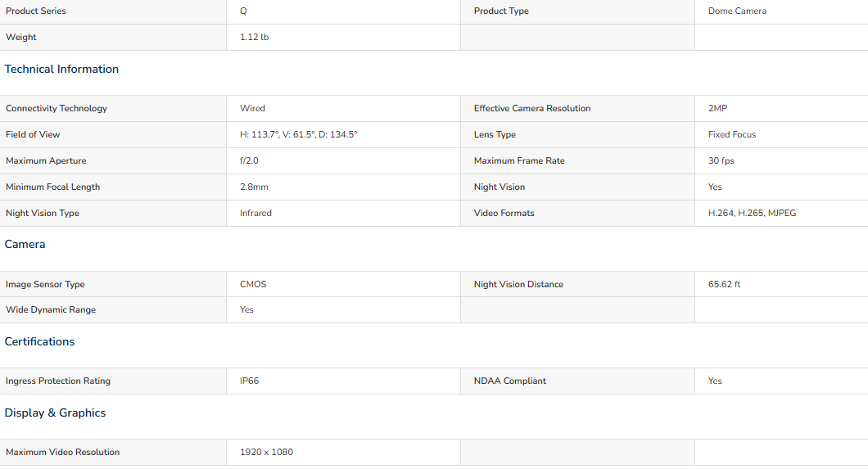
Task: Select the Certifications section heading
Action: (39, 342)
